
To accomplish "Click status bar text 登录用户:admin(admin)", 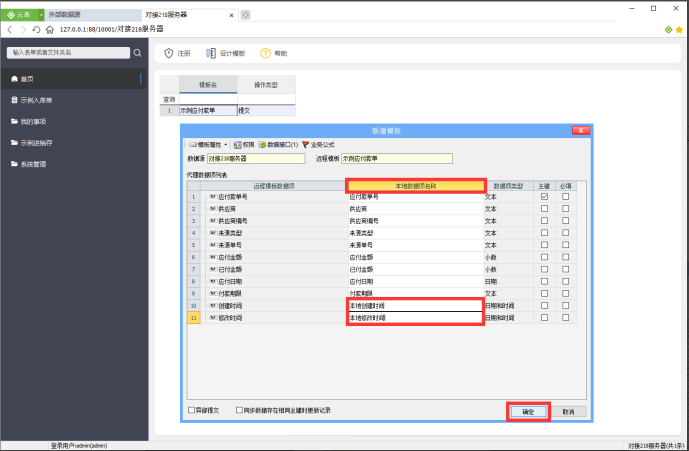I will 79,446.
